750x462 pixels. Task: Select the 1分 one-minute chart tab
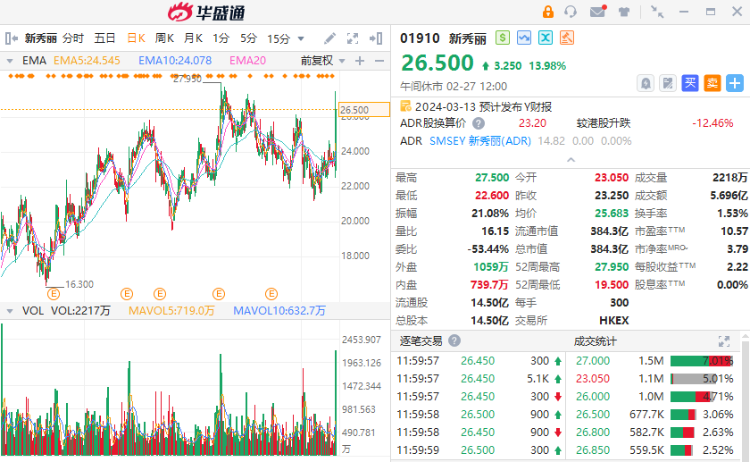click(221, 38)
